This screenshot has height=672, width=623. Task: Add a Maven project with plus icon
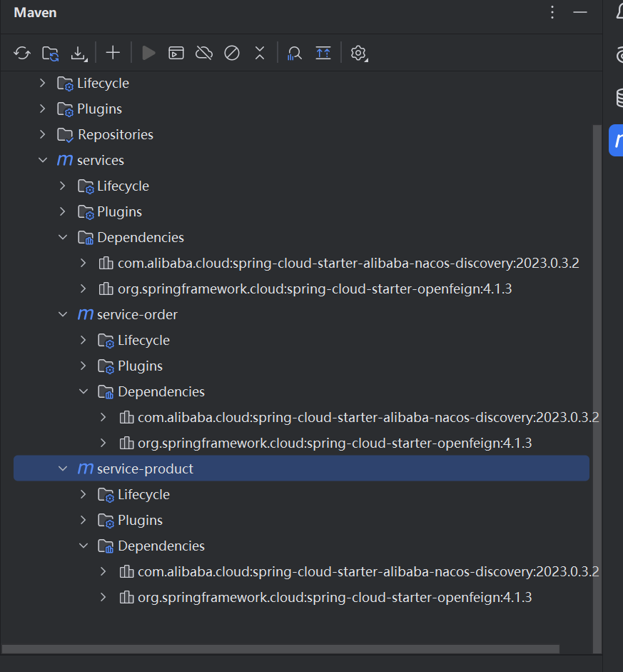click(x=113, y=53)
